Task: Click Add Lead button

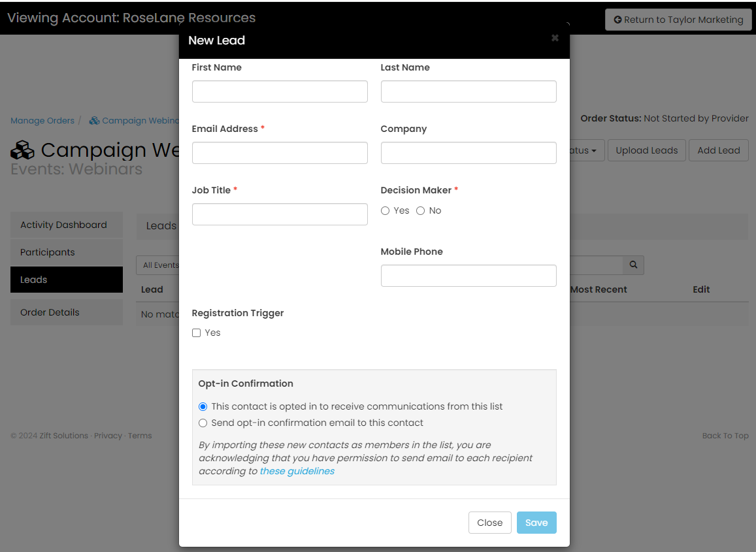Action: pyautogui.click(x=718, y=150)
